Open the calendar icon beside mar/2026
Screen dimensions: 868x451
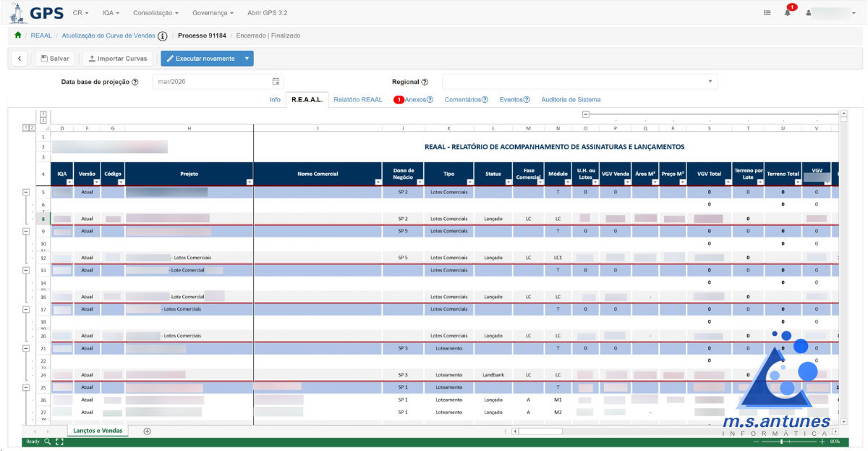point(273,81)
